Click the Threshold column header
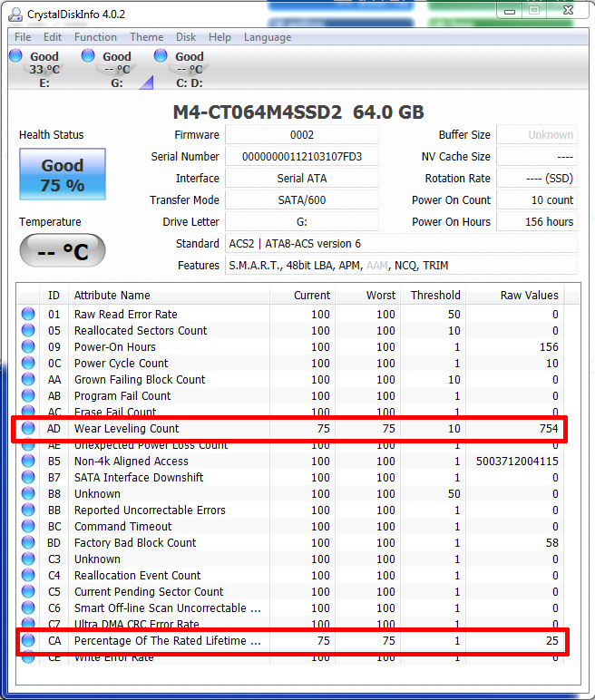The height and width of the screenshot is (700, 595). click(434, 295)
